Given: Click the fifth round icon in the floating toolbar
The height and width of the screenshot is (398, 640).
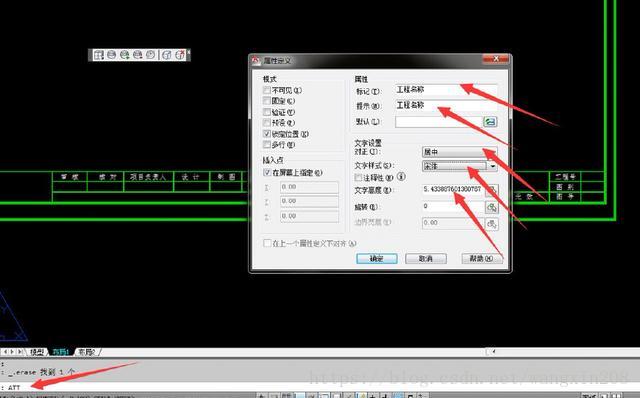Looking at the screenshot, I should 151,54.
